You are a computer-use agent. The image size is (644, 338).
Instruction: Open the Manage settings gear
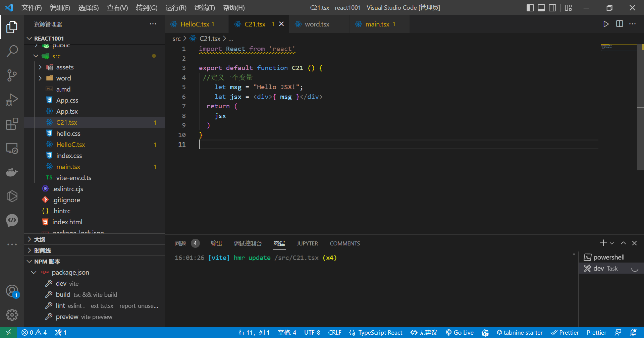[x=12, y=315]
